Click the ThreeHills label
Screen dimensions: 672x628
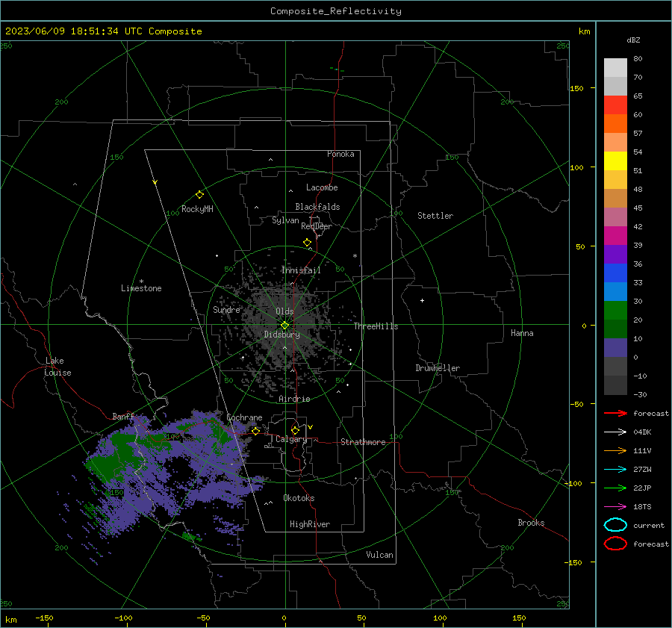tap(376, 326)
